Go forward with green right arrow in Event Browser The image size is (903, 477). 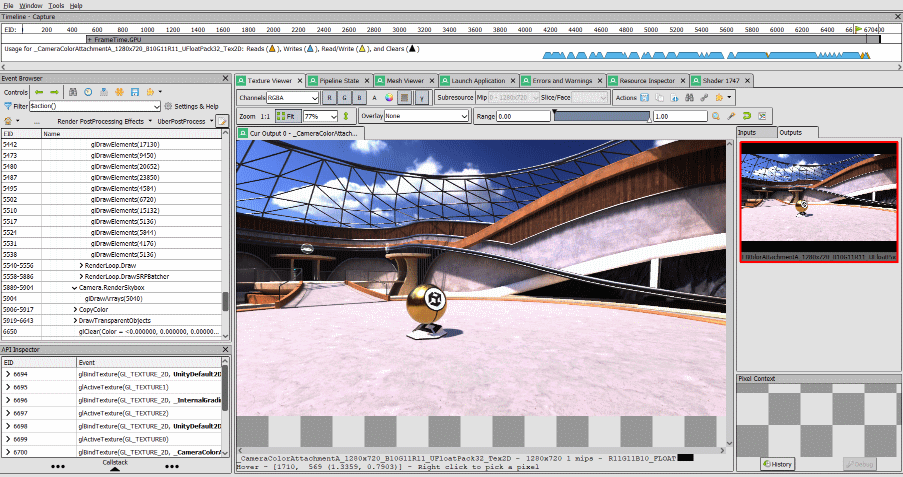click(x=54, y=92)
